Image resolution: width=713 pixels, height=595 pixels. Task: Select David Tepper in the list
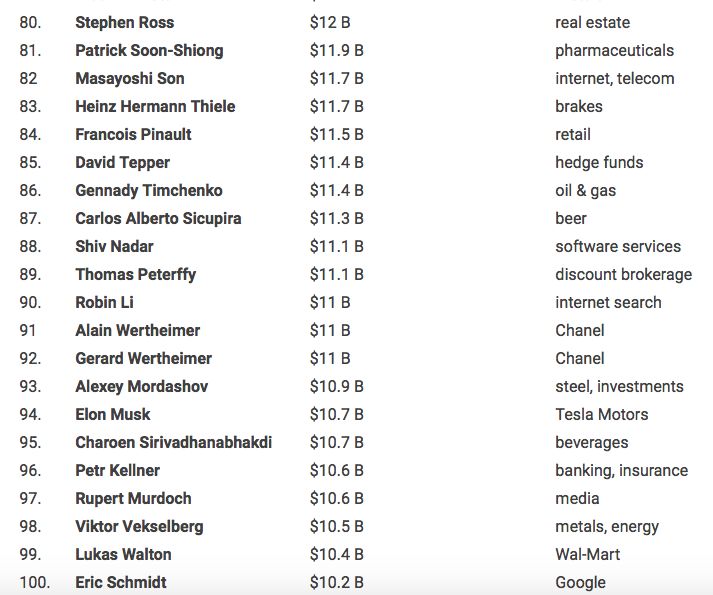(x=122, y=162)
